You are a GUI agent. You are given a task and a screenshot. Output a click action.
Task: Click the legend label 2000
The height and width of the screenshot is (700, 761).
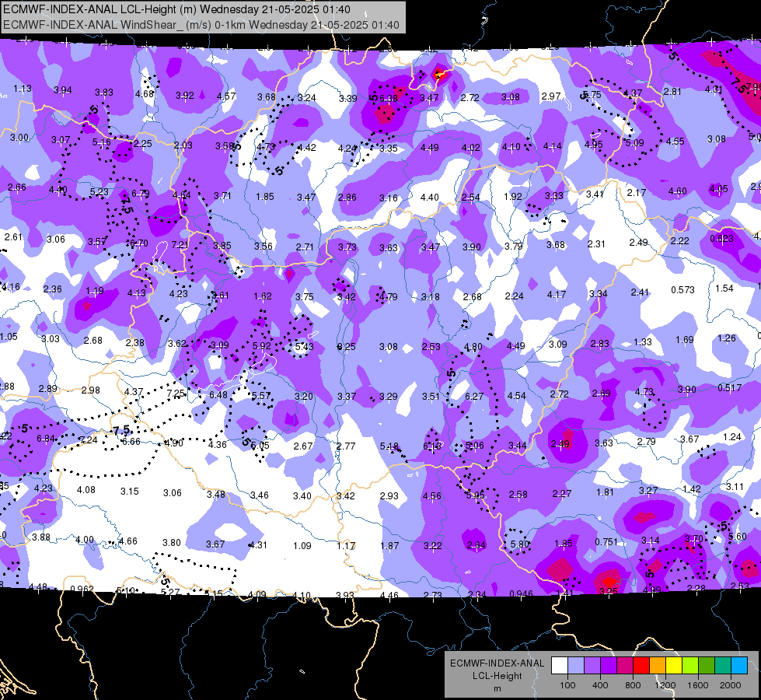click(x=731, y=685)
